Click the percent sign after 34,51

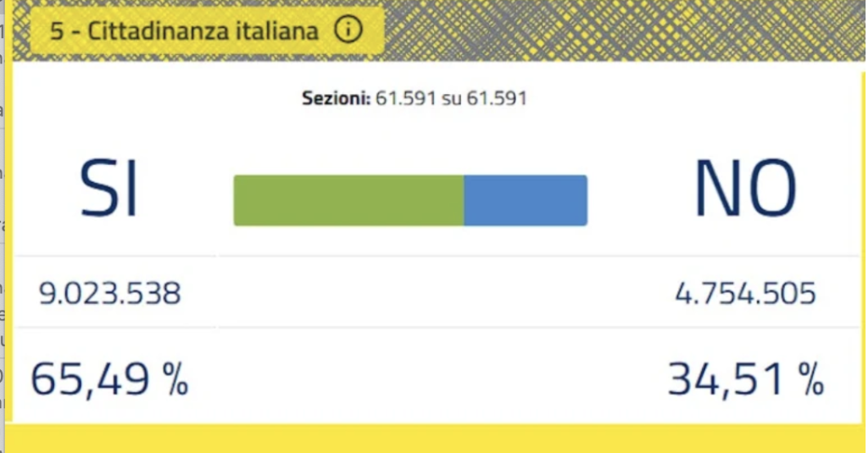click(x=810, y=379)
